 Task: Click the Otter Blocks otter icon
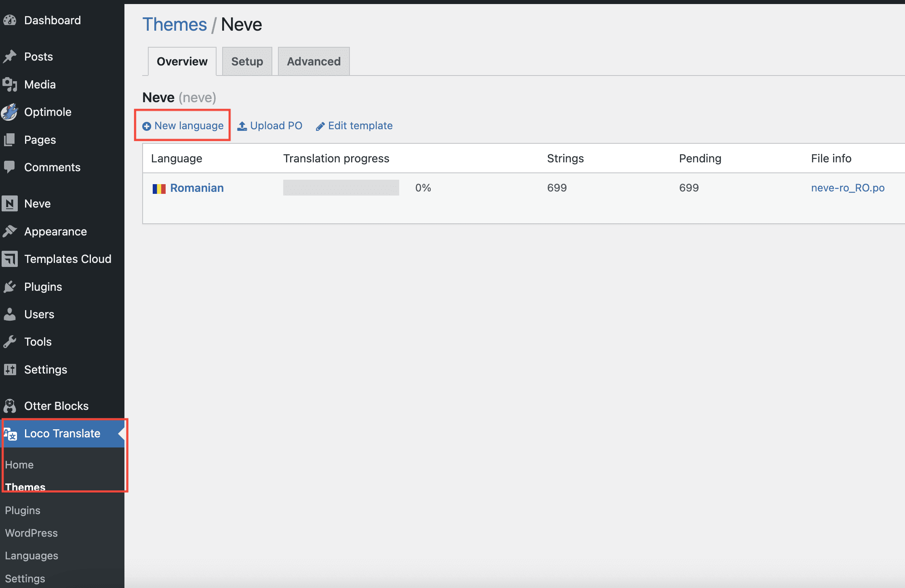tap(10, 406)
